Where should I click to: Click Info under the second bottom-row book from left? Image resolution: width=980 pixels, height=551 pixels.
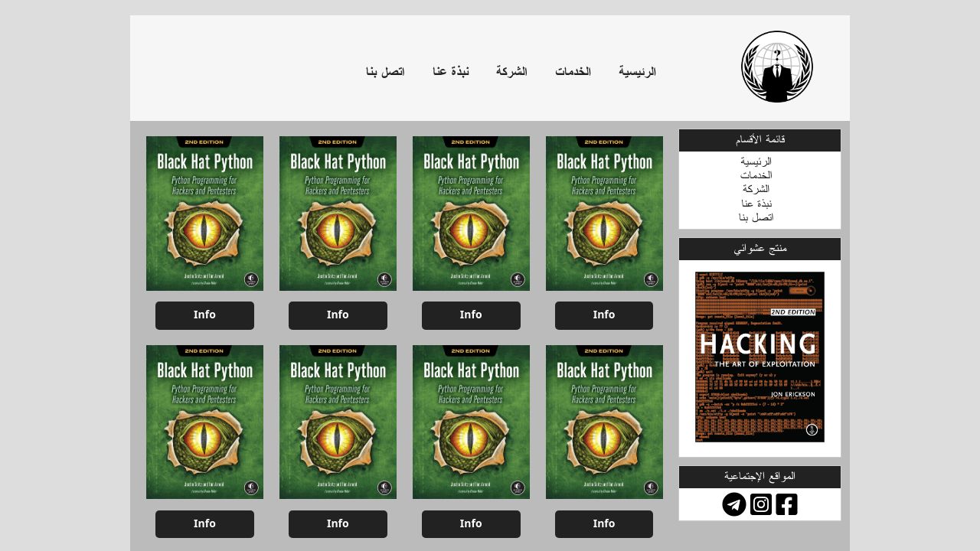pos(338,524)
